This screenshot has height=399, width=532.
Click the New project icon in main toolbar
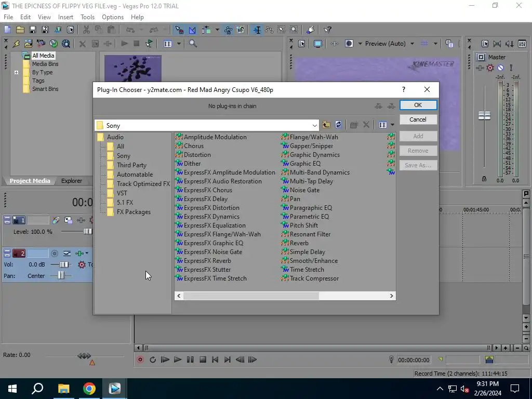[7, 30]
